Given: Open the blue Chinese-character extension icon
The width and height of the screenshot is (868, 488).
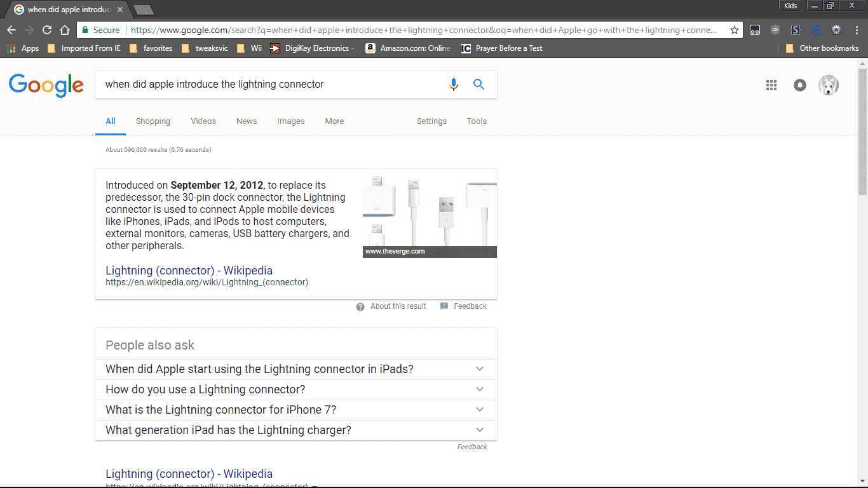Looking at the screenshot, I should click(x=816, y=30).
